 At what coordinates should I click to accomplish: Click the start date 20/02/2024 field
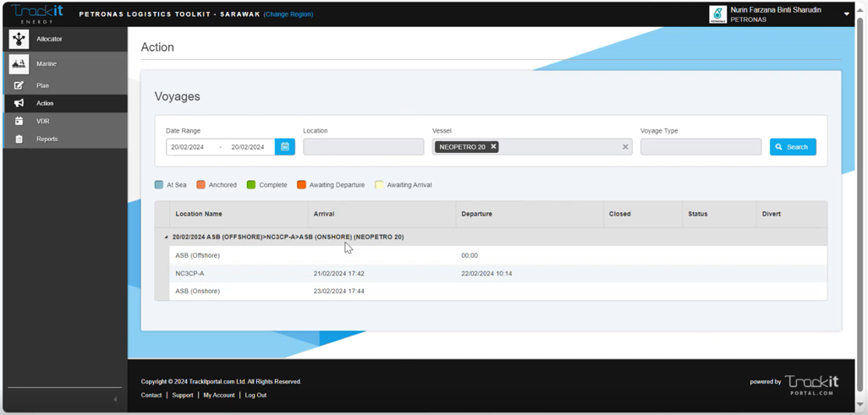[x=190, y=147]
